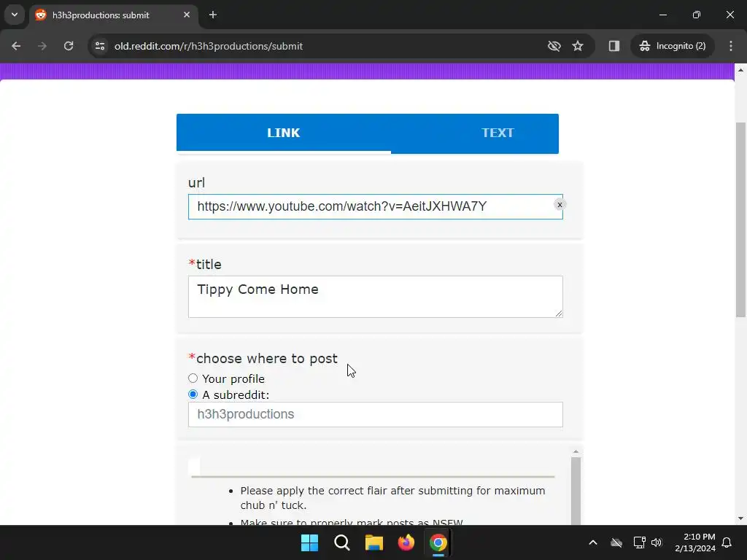This screenshot has height=560, width=747.
Task: Click the title text area
Action: (376, 297)
